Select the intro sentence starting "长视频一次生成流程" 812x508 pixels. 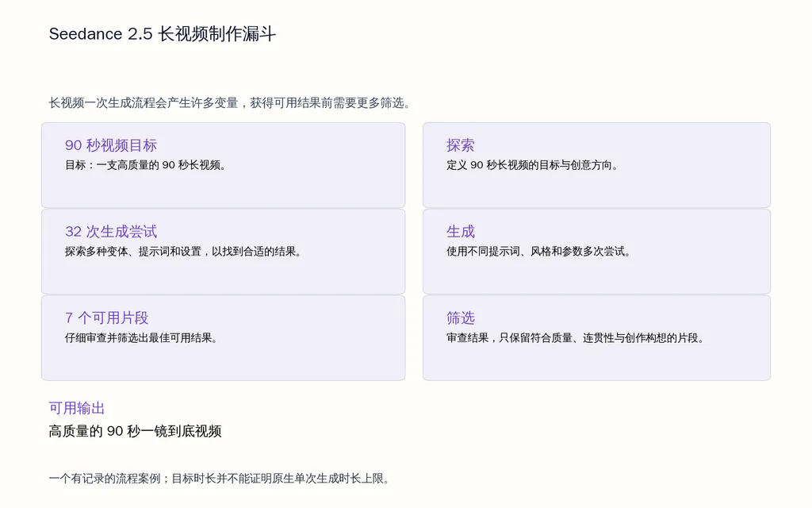click(229, 103)
